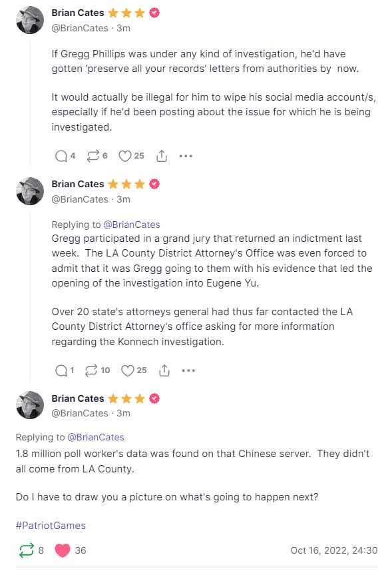
Task: Open ellipsis menu on second post
Action: tap(188, 370)
